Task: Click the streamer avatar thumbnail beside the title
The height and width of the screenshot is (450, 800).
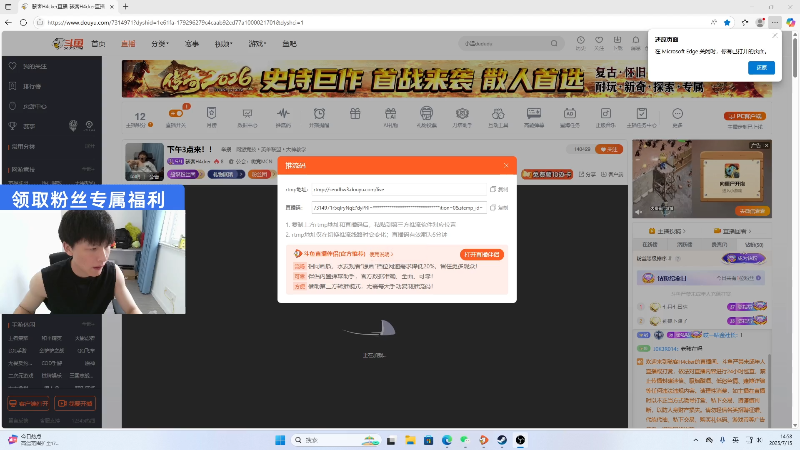Action: tap(144, 162)
